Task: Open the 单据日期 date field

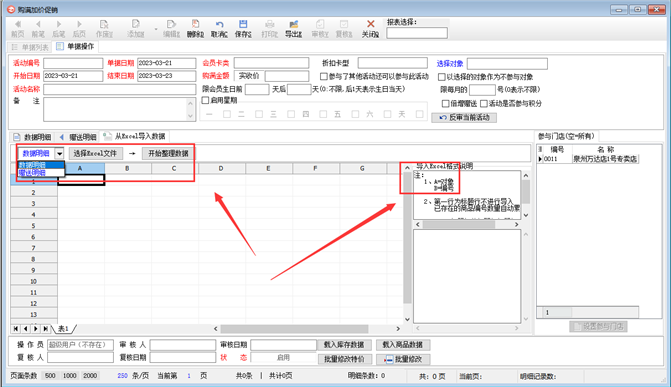Action: 166,63
